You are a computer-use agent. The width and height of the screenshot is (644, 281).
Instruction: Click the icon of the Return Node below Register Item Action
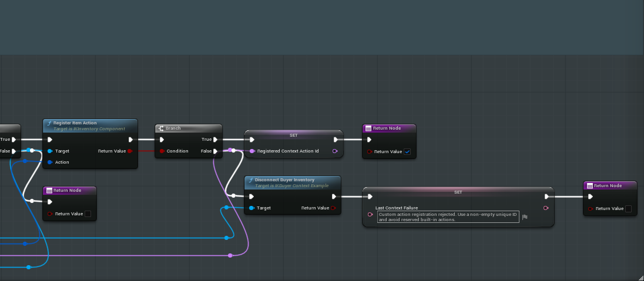tap(49, 190)
